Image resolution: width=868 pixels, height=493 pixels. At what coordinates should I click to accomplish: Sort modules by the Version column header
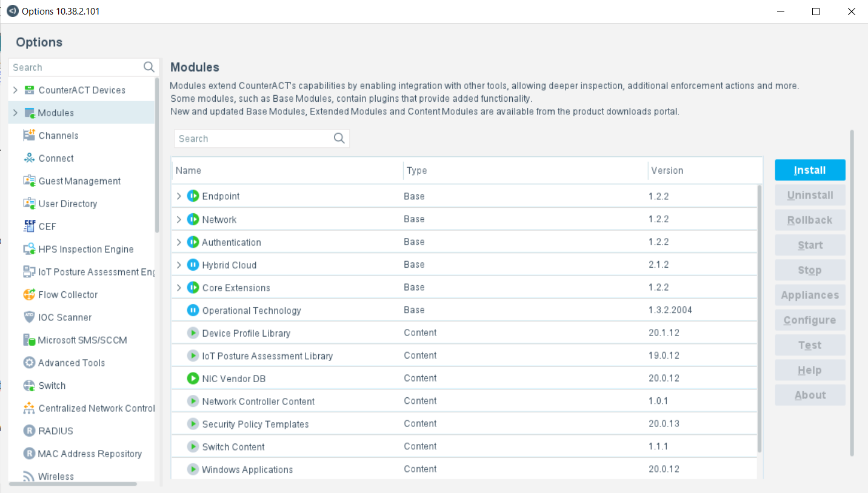[x=667, y=171]
